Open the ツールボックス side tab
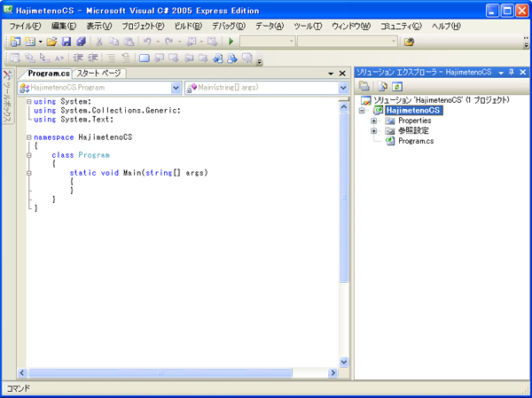Viewport: 532px width, 398px height. [8, 97]
